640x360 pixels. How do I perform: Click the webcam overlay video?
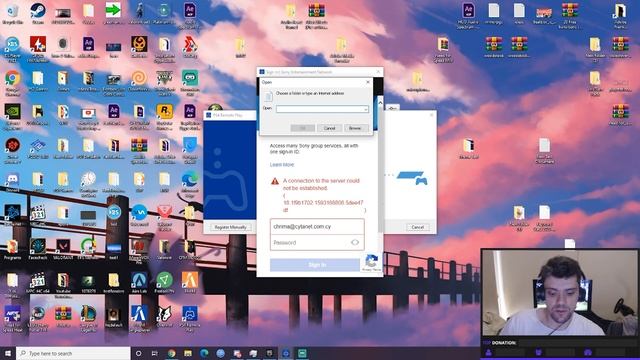(x=560, y=292)
